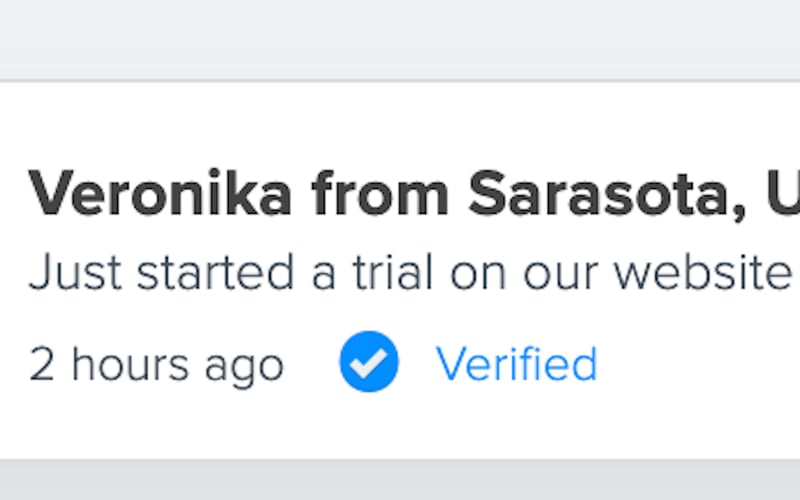Open the blue "Verified" link

click(516, 364)
